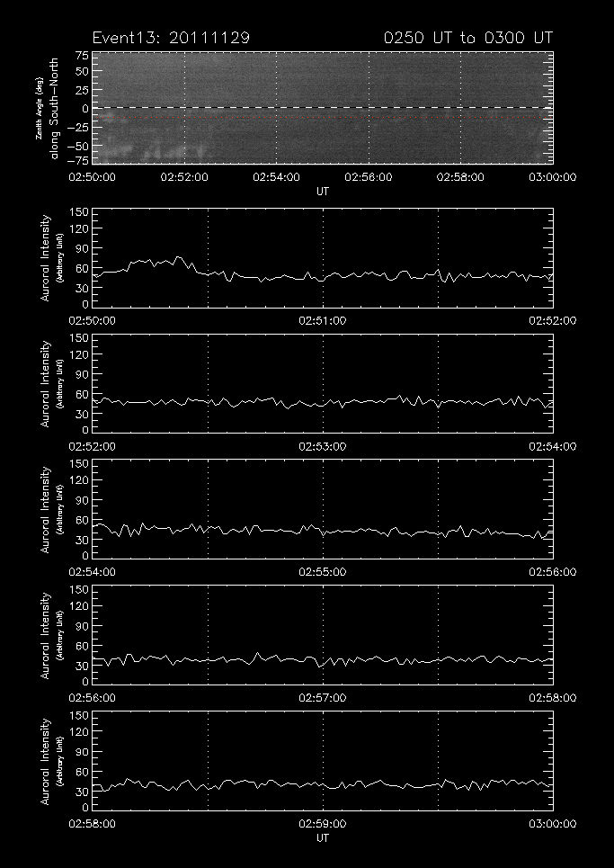Click "Auroral Intensity" label of 02:56–02:58 plot
The height and width of the screenshot is (868, 614).
point(45,636)
